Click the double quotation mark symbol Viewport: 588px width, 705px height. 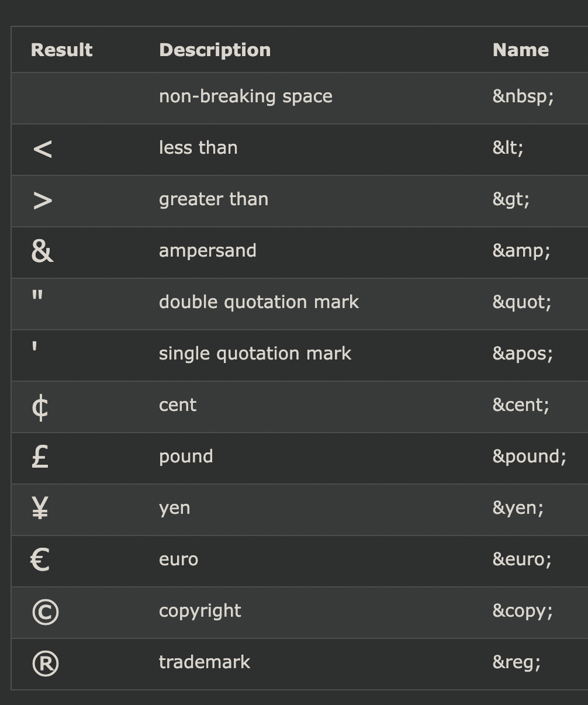tap(37, 295)
